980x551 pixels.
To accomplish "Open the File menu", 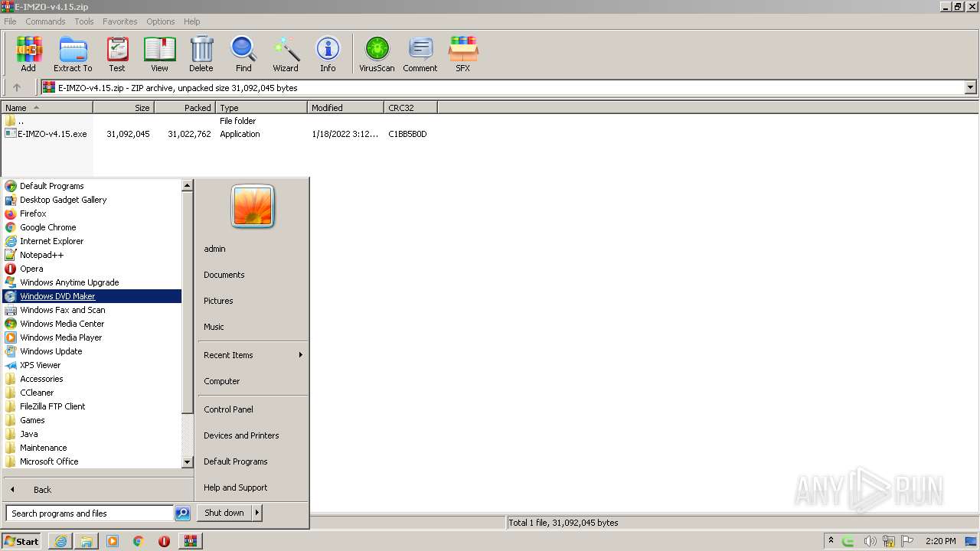I will click(x=10, y=21).
